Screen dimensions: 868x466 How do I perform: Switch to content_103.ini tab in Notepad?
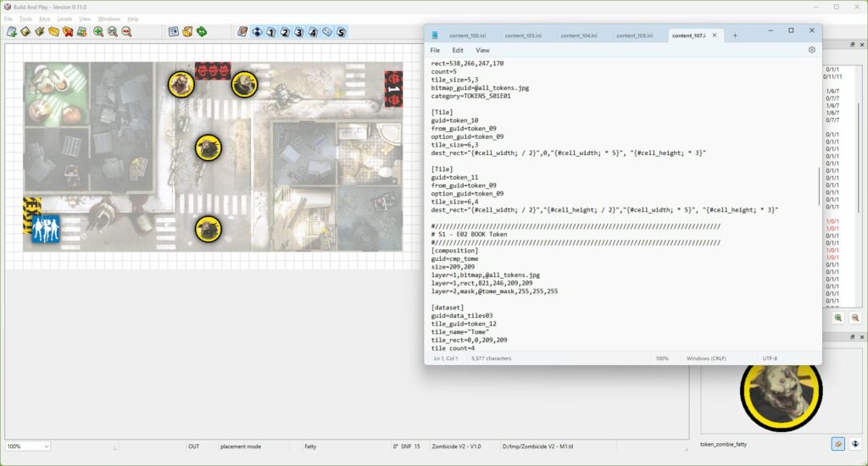click(523, 36)
